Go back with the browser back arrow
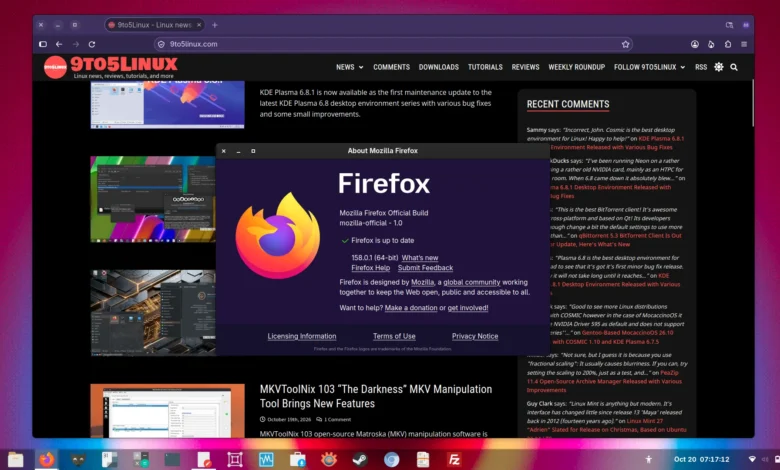This screenshot has width=780, height=470. (59, 44)
